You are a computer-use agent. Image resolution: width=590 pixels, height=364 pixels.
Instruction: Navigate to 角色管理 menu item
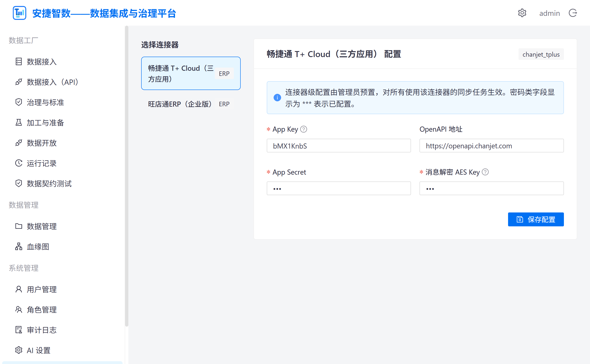point(63,309)
